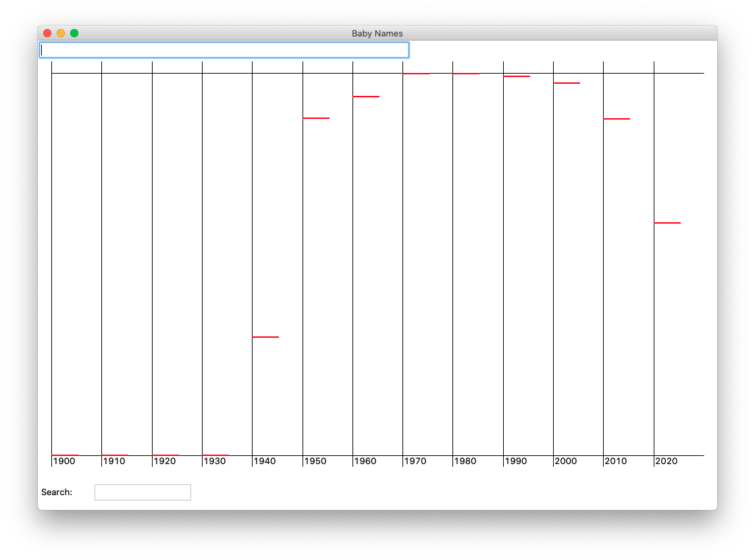Select the red rank line for 2020
Image resolution: width=755 pixels, height=560 pixels.
(667, 222)
